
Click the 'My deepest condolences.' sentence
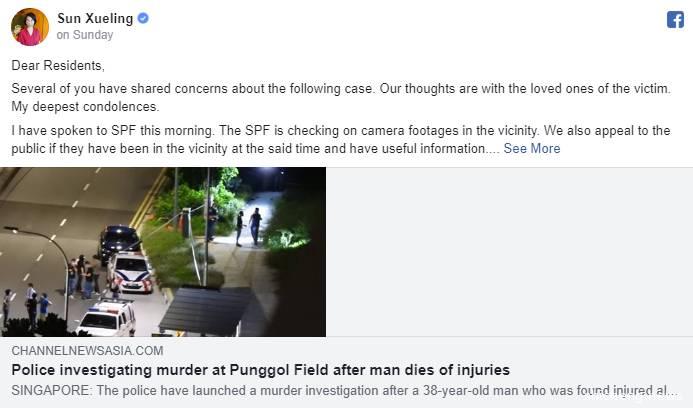point(85,107)
